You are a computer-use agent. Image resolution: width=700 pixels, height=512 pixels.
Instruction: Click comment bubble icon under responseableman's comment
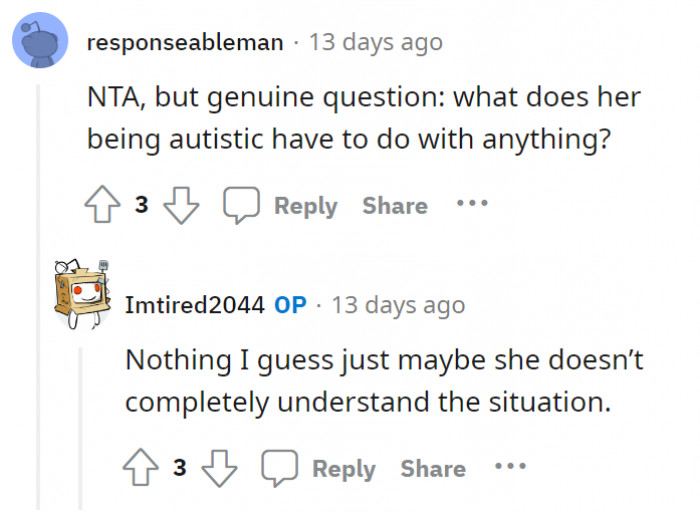click(x=241, y=206)
